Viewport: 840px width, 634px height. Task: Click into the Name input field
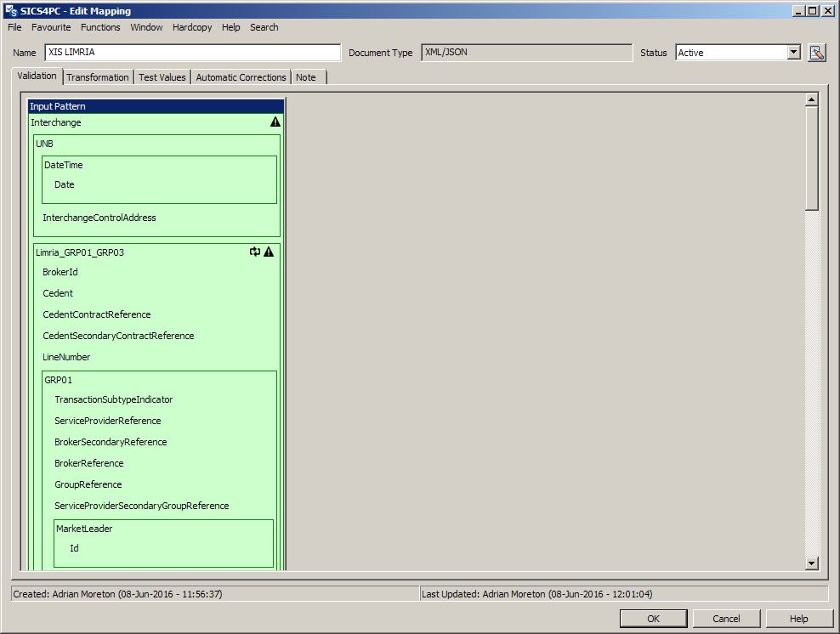pos(192,53)
